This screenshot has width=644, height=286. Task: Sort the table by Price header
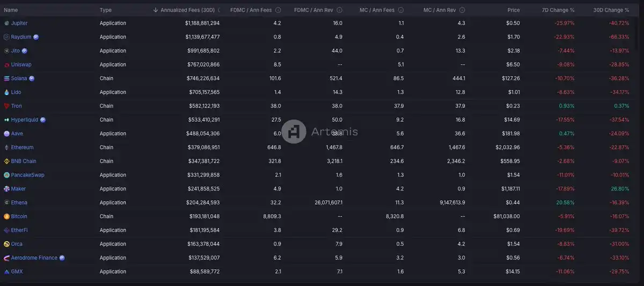coord(513,10)
